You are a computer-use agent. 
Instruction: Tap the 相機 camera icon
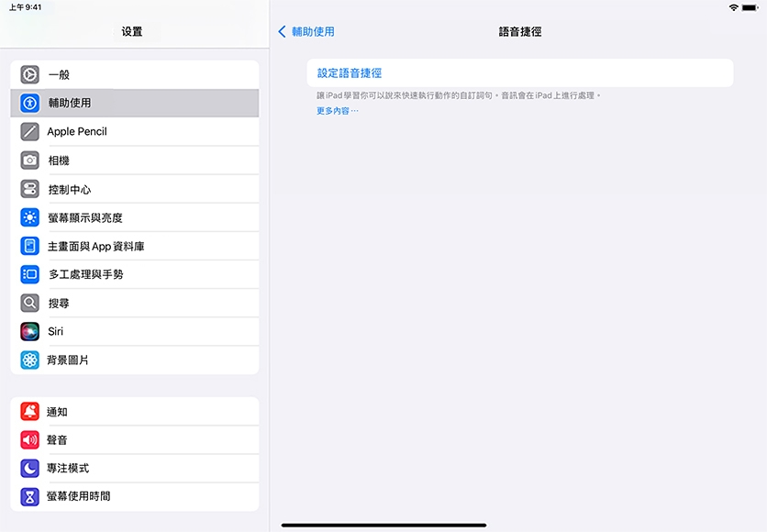[x=30, y=161]
